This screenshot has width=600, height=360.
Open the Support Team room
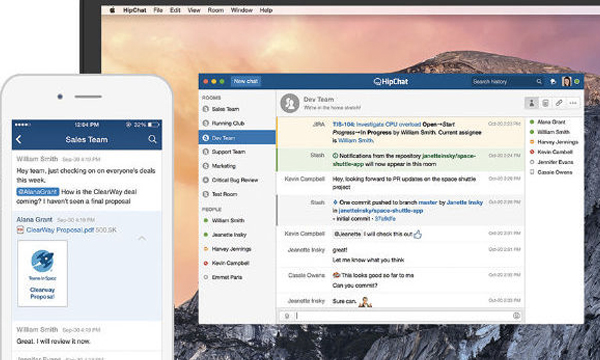pos(237,152)
